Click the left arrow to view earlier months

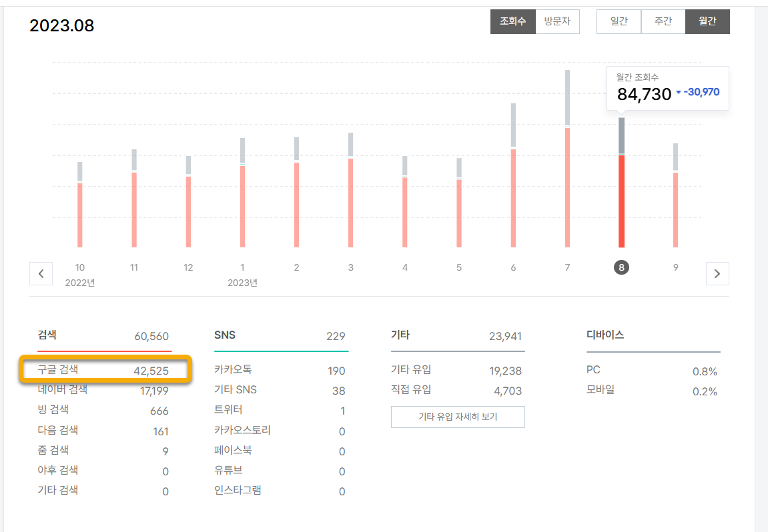(41, 273)
